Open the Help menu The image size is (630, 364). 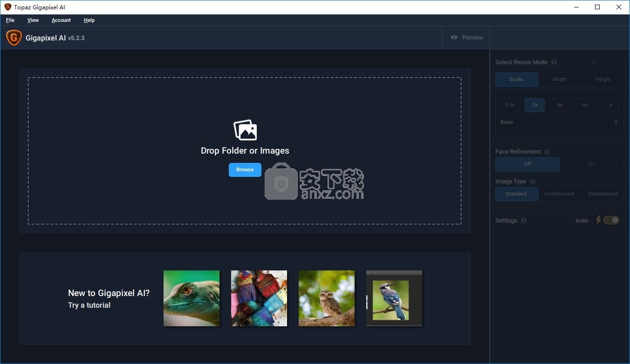pyautogui.click(x=89, y=20)
